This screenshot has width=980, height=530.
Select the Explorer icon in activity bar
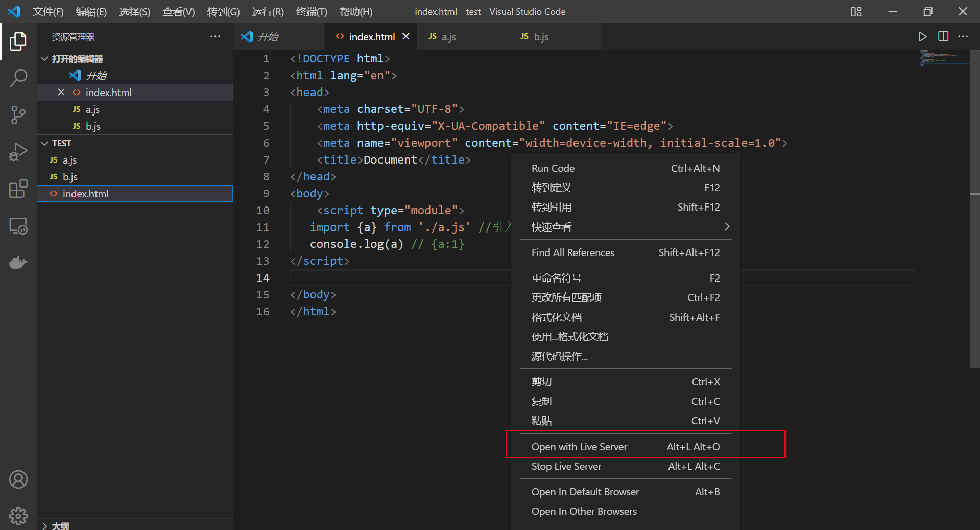point(18,41)
